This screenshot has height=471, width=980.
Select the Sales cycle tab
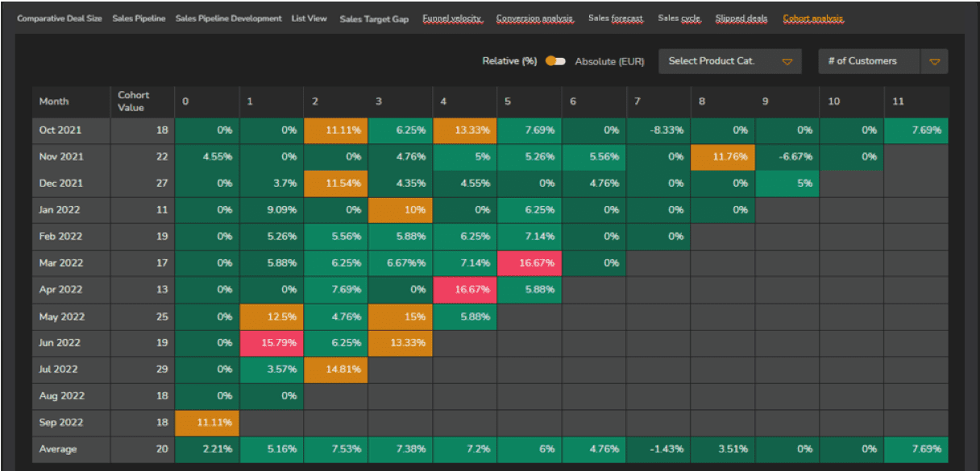coord(679,19)
